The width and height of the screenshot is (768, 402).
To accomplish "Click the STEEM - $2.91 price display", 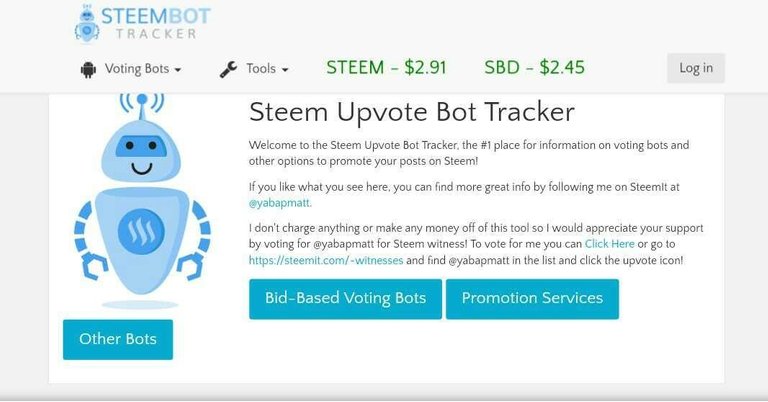I will click(386, 68).
